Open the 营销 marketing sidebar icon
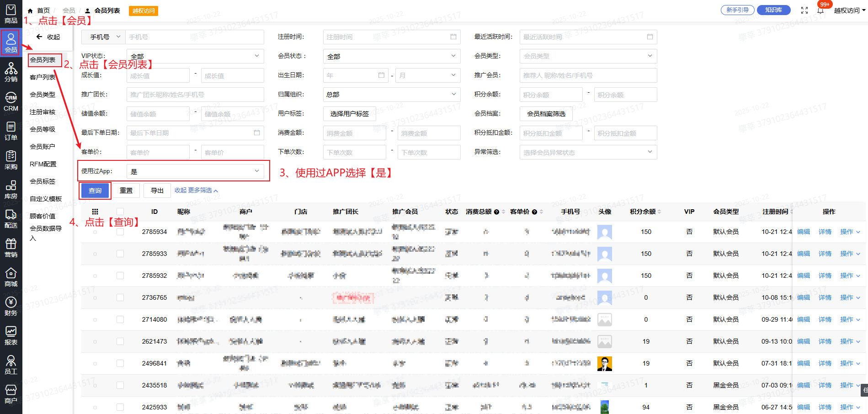The height and width of the screenshot is (414, 868). pos(11,248)
